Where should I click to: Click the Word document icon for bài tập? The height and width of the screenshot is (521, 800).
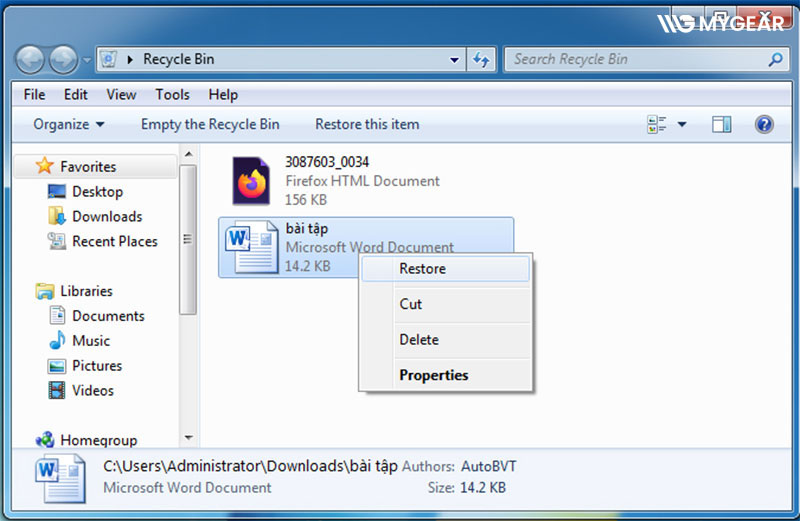251,247
